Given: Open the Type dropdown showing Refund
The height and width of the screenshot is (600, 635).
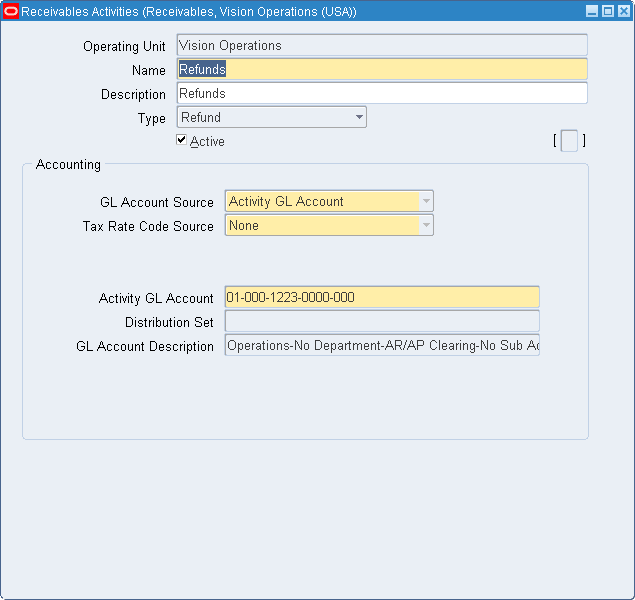Looking at the screenshot, I should [272, 117].
